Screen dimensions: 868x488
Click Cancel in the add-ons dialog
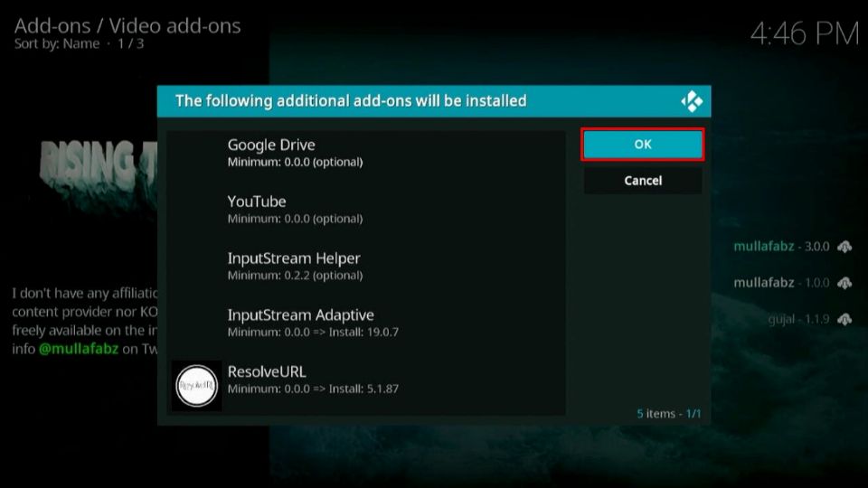[643, 181]
